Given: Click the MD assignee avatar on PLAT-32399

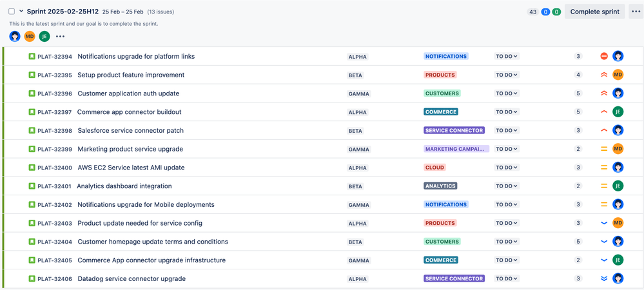Looking at the screenshot, I should click(618, 149).
